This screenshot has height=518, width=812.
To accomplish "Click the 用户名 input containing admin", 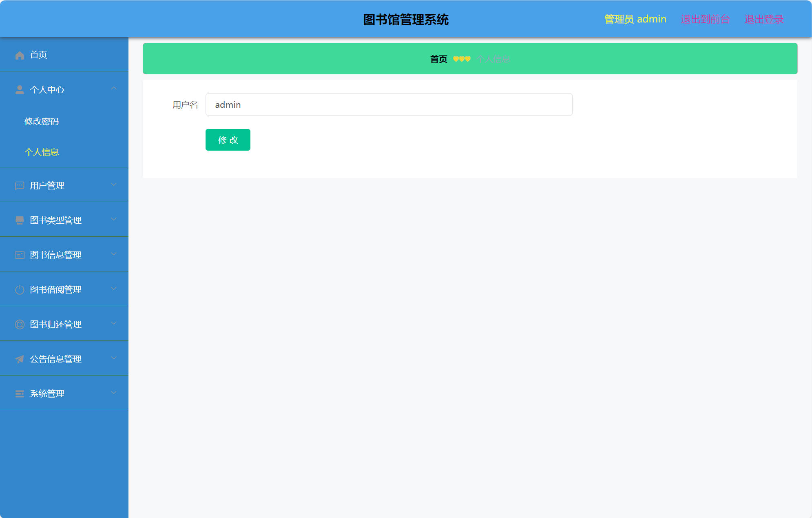I will tap(389, 104).
